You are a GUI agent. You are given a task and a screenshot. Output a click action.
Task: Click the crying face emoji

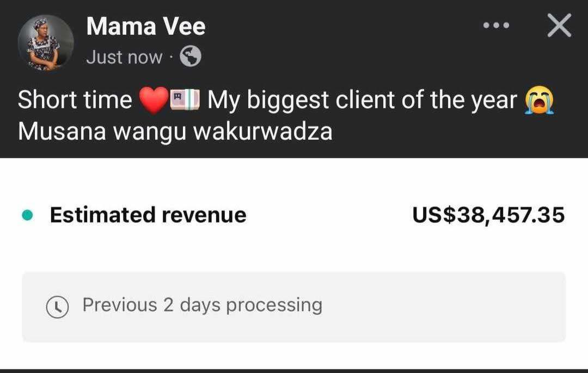(539, 100)
